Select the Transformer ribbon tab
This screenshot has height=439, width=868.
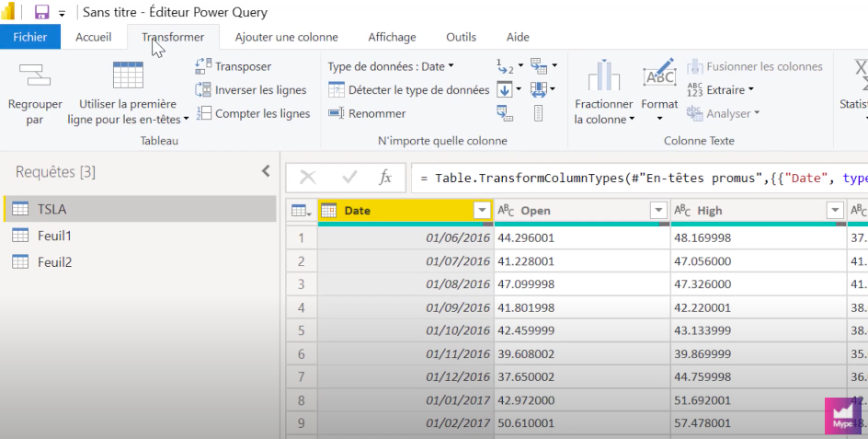click(x=173, y=37)
